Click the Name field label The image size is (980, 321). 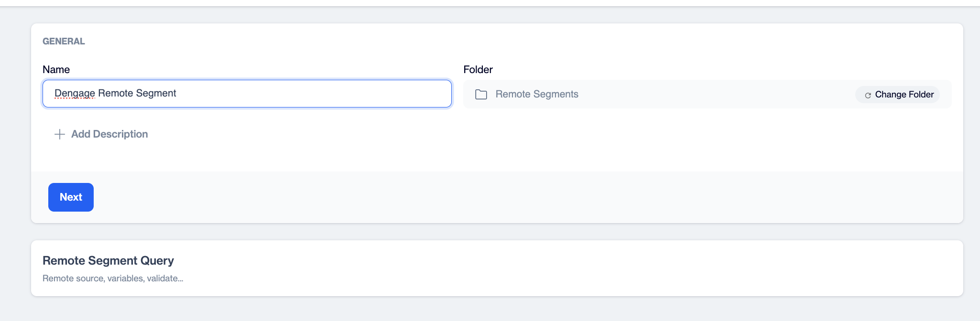click(56, 70)
